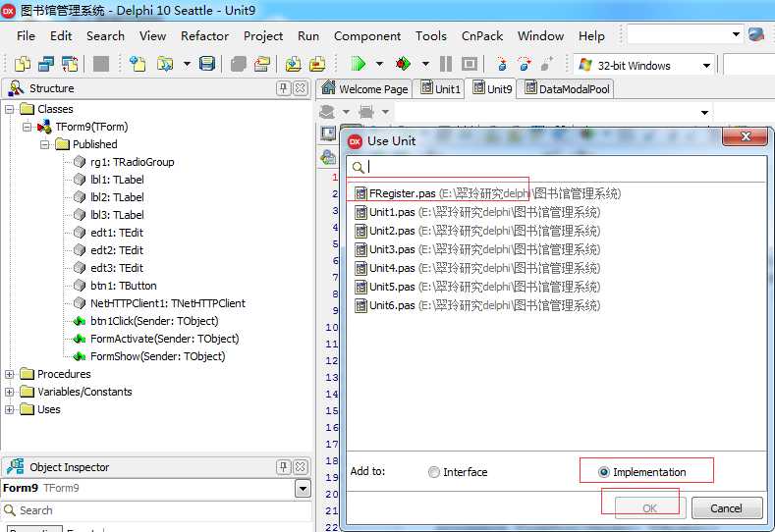
Task: Collapse the Classes node
Action: (x=10, y=109)
